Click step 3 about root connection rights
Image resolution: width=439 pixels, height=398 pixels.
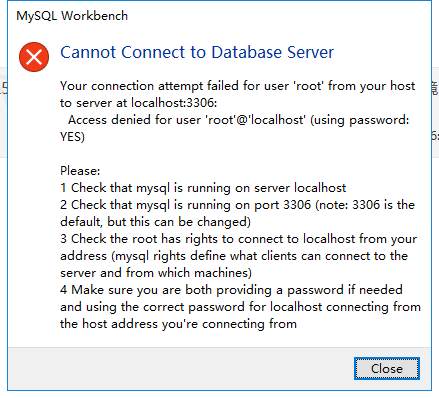point(238,239)
